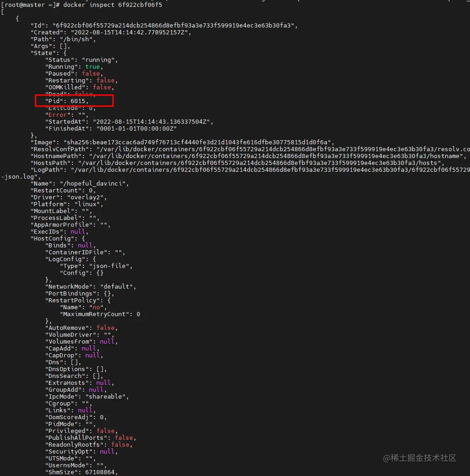
Task: Click the docker inspect 6f922cbf06f5 command text
Action: (113, 5)
